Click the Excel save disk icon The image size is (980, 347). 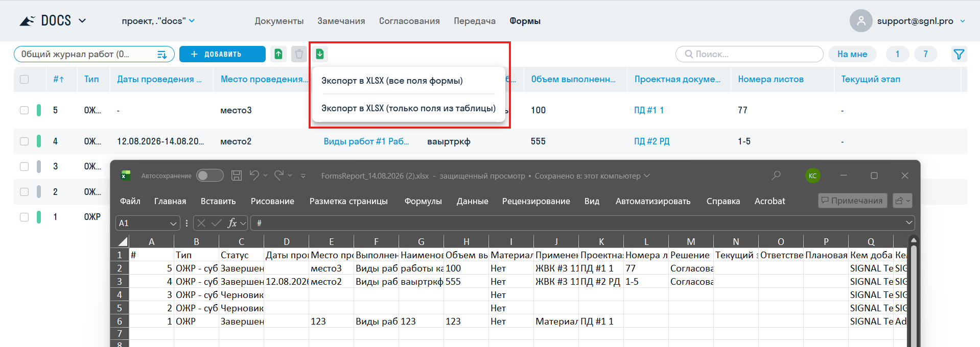[x=237, y=176]
